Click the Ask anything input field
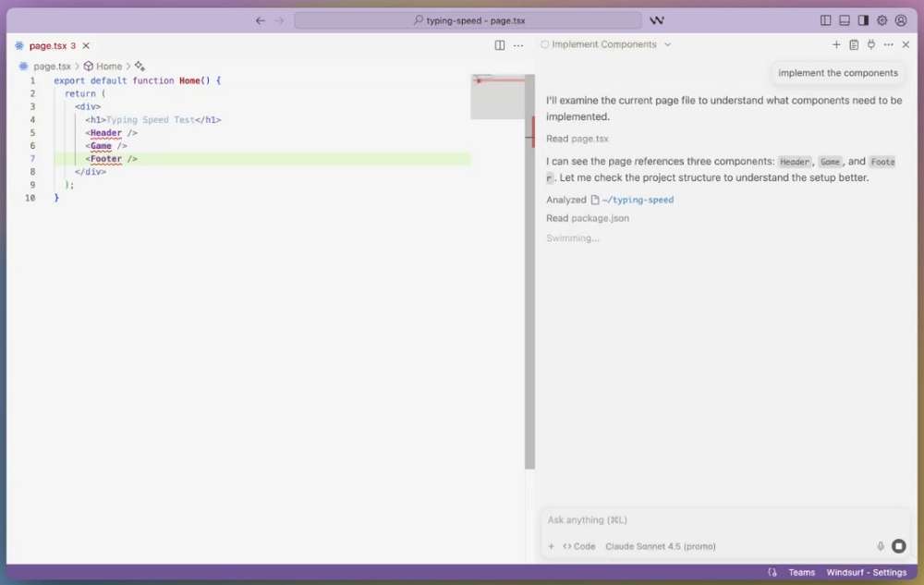Viewport: 924px width, 585px height. coord(647,519)
